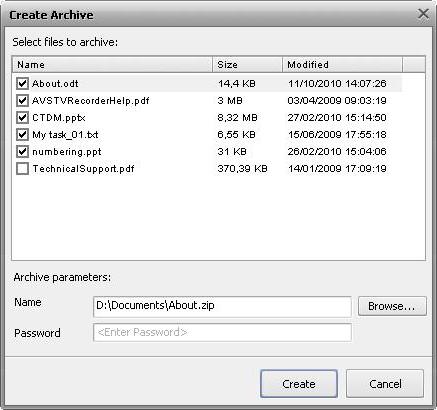This screenshot has height=410, width=437.
Task: Close the Create Archive dialog
Action: 423,14
